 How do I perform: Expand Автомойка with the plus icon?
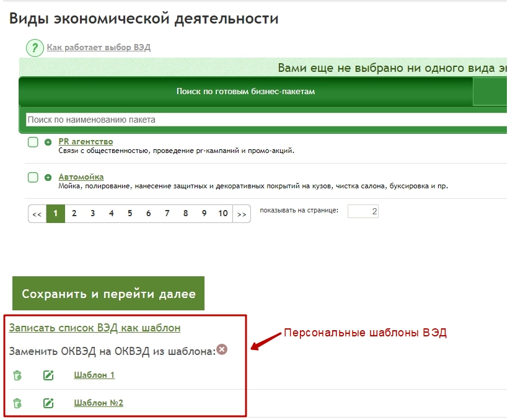coord(48,178)
